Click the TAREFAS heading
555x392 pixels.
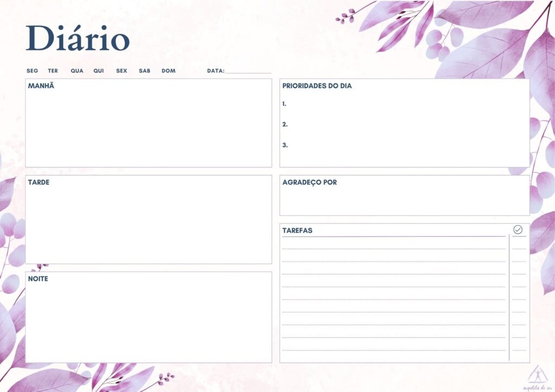point(298,231)
